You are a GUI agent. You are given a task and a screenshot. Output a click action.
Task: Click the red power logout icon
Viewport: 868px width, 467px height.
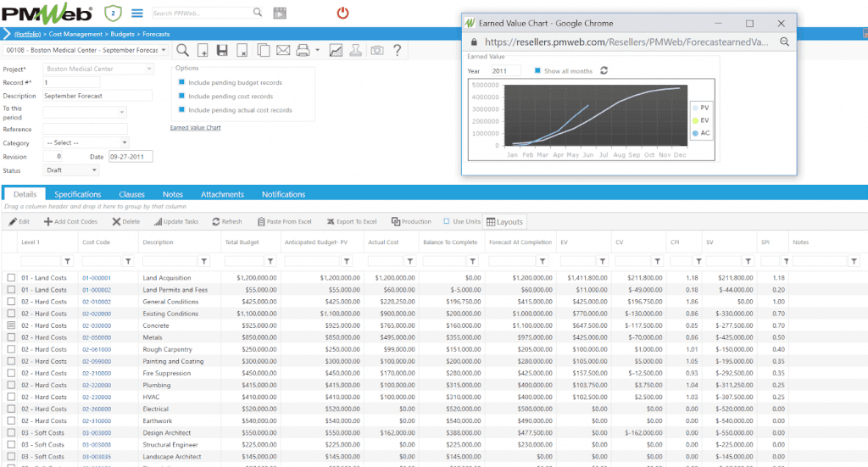point(342,13)
